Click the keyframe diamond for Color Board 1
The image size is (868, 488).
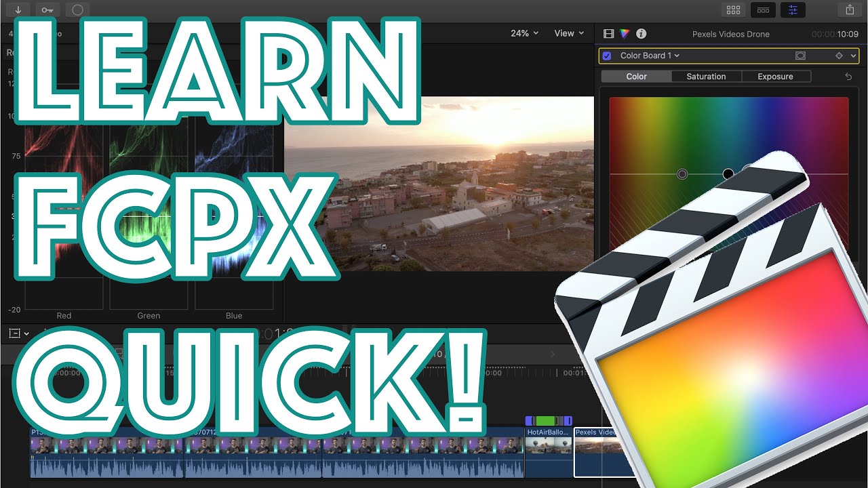(839, 56)
